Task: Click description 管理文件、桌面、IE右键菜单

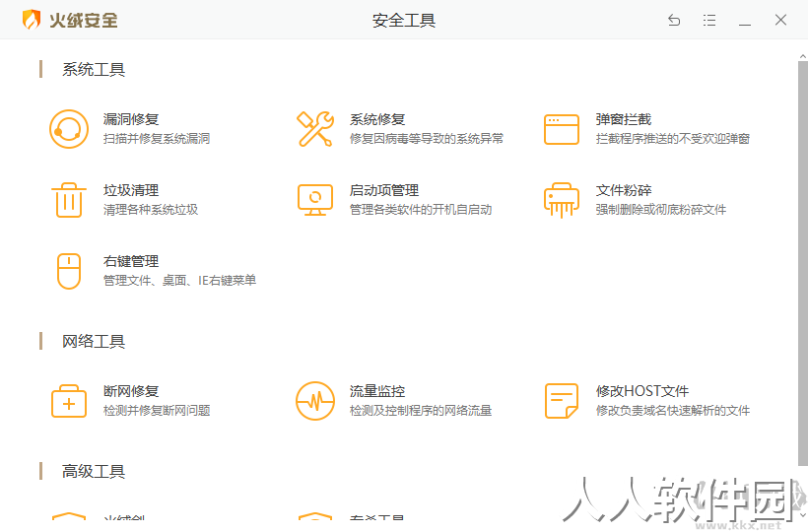Action: [180, 281]
